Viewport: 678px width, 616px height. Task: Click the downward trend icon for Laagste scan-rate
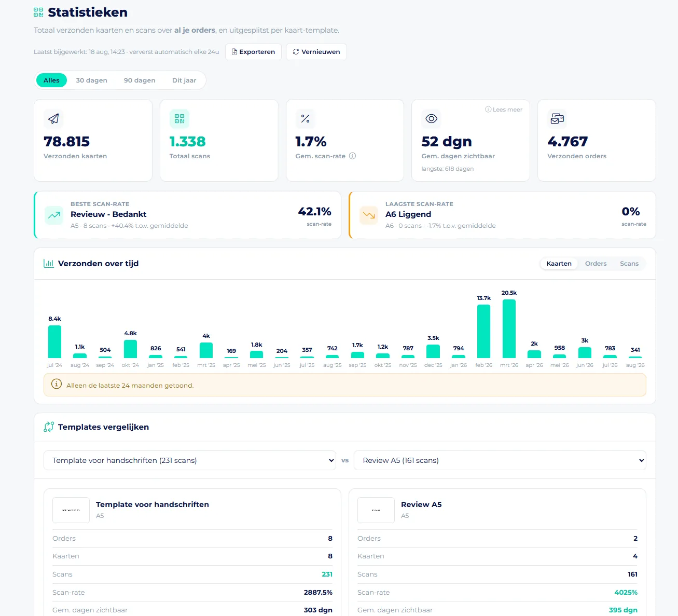pos(369,215)
